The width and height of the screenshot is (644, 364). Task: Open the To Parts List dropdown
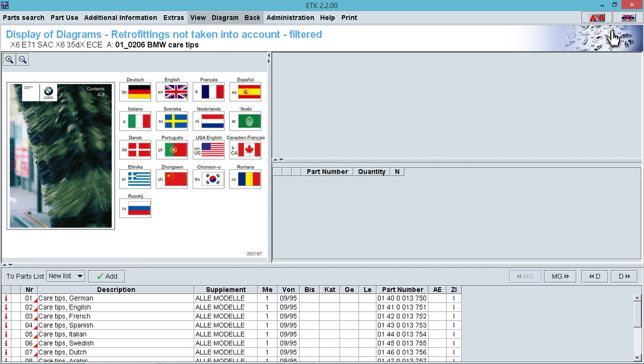[66, 276]
